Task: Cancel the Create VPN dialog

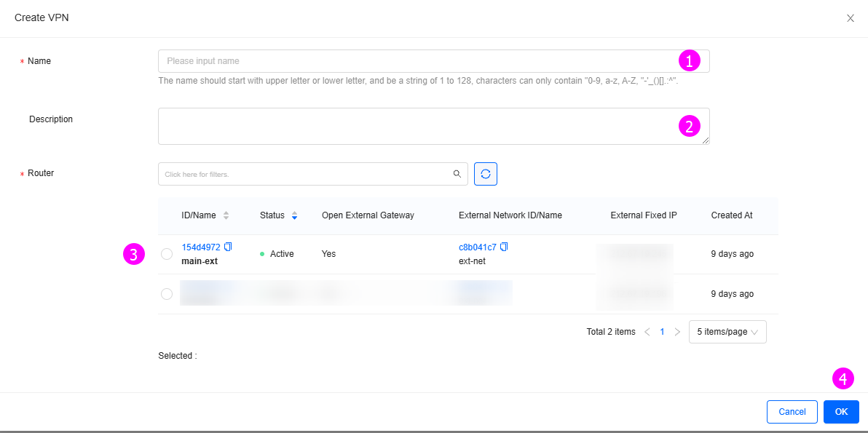Action: coord(792,411)
